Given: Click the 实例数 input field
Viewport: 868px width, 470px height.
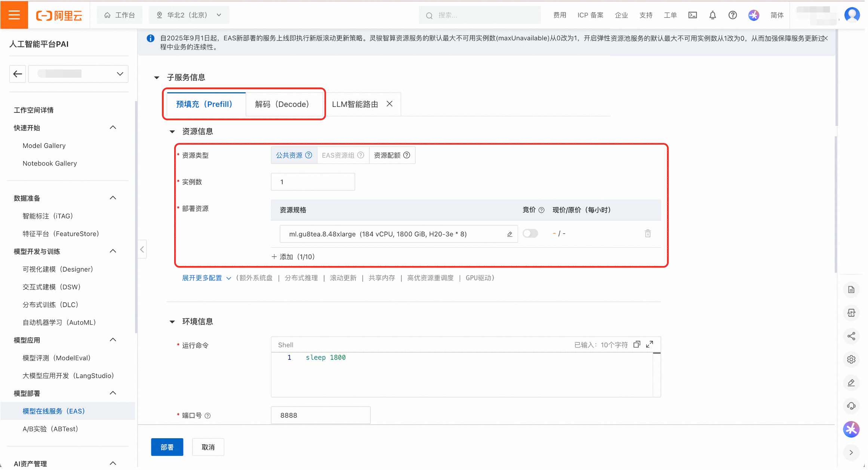Looking at the screenshot, I should click(313, 182).
